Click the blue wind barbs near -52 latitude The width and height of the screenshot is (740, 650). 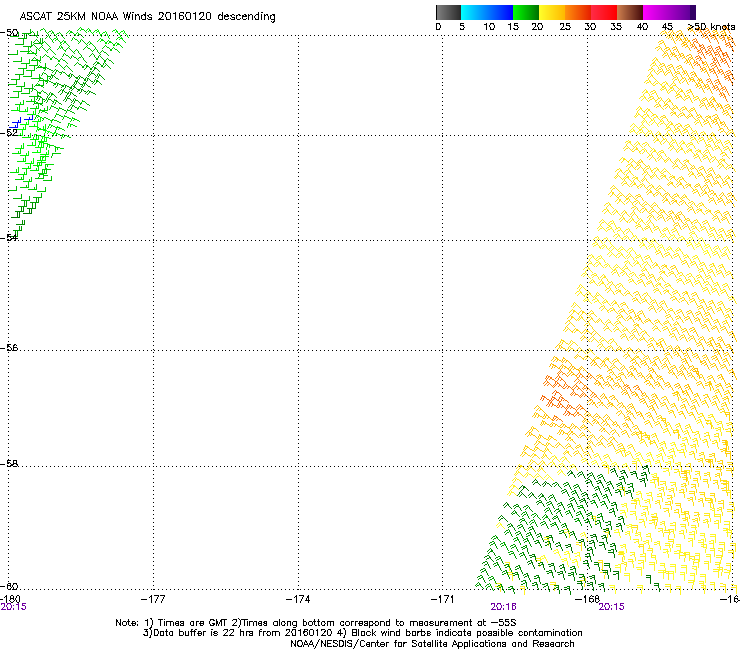[x=21, y=121]
